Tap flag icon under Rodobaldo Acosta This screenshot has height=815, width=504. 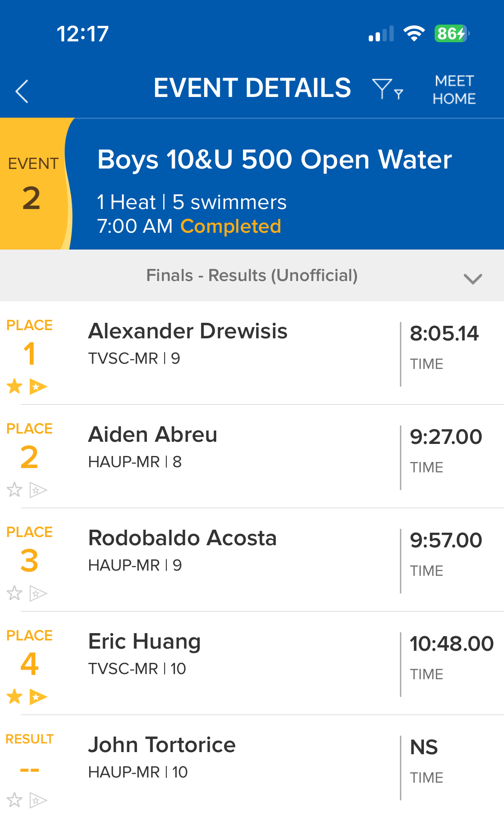38,593
